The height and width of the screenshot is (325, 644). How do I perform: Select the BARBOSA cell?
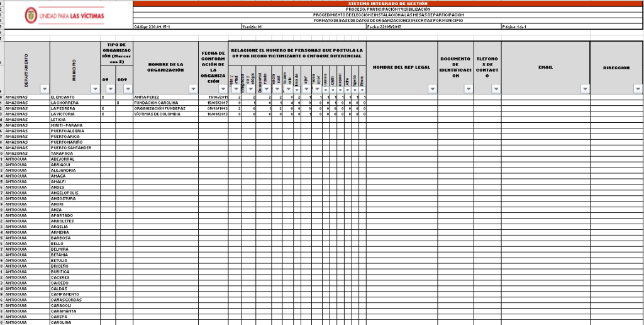[75, 238]
